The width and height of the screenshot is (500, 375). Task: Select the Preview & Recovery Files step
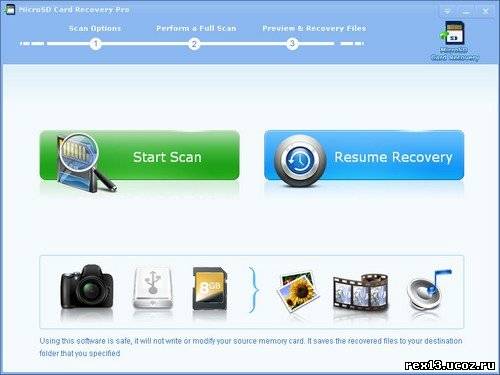pos(314,28)
